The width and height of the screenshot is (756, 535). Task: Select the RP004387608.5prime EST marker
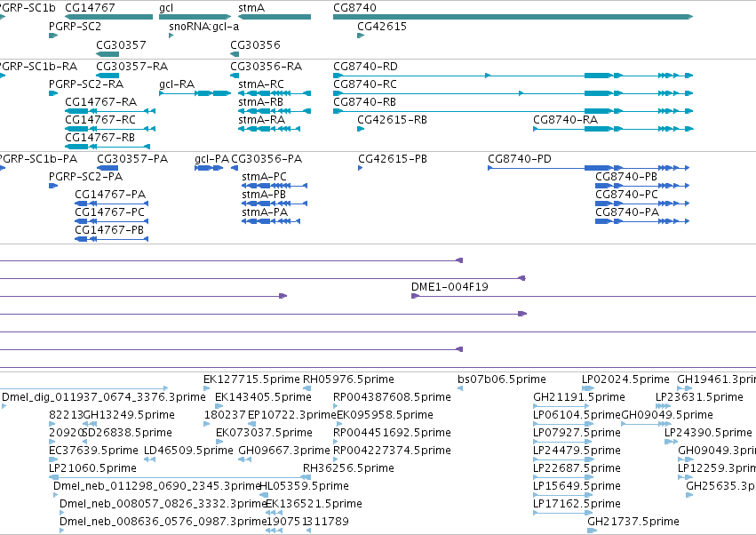click(336, 406)
